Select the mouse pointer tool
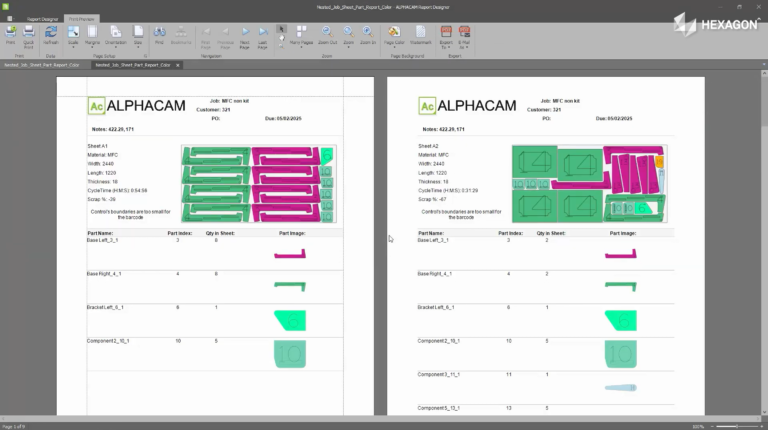 click(x=281, y=29)
